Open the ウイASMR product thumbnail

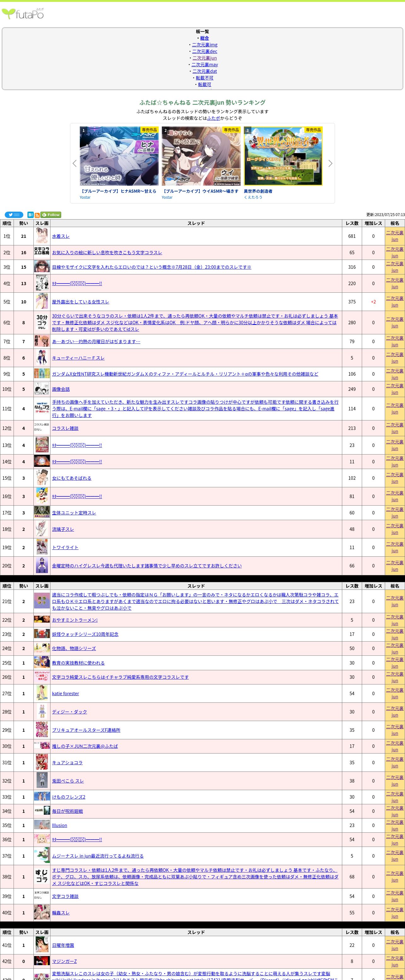[x=201, y=156]
